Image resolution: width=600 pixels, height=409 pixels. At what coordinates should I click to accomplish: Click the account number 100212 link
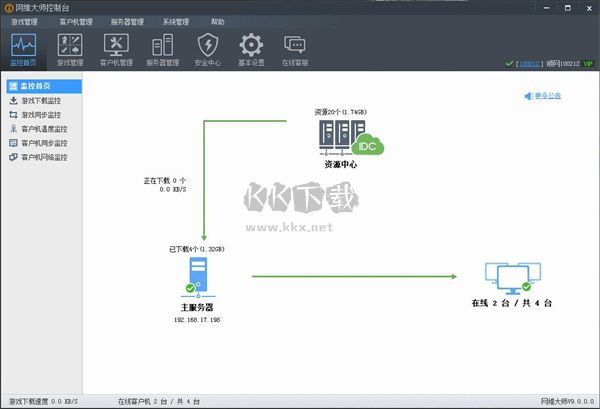529,64
